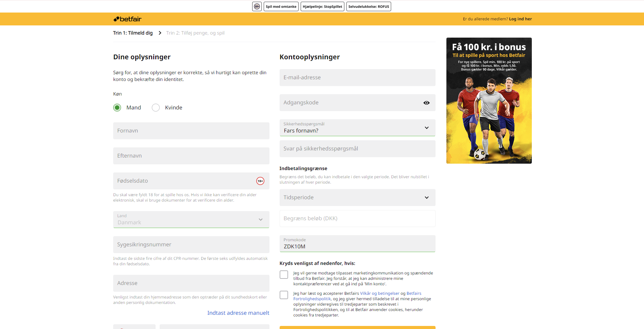Screen dimensions: 644x329
Task: Open the Betfairs Fortrolighedspolitik link
Action: coord(357,296)
